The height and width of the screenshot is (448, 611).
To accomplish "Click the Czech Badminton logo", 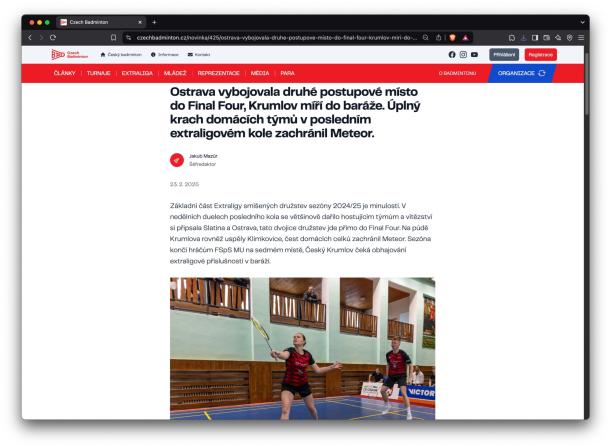I will coord(70,55).
